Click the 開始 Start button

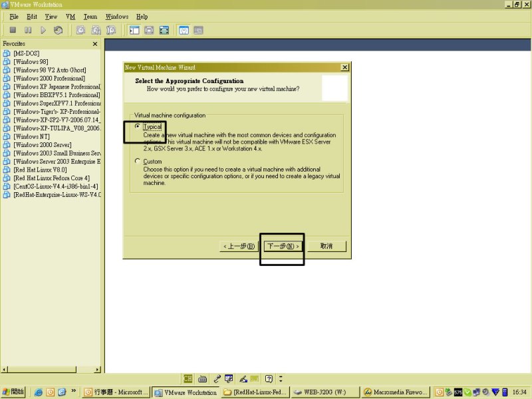point(13,392)
